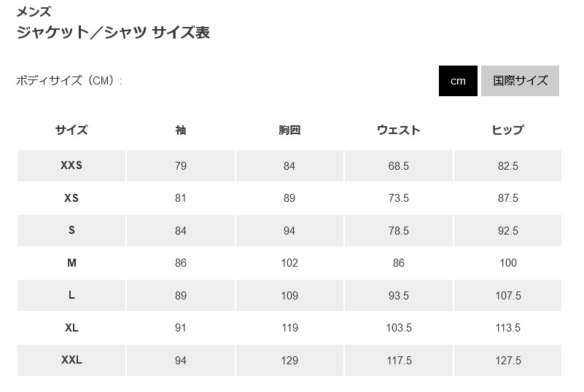Click the サイズ column header
The image size is (584, 392).
[x=71, y=130]
